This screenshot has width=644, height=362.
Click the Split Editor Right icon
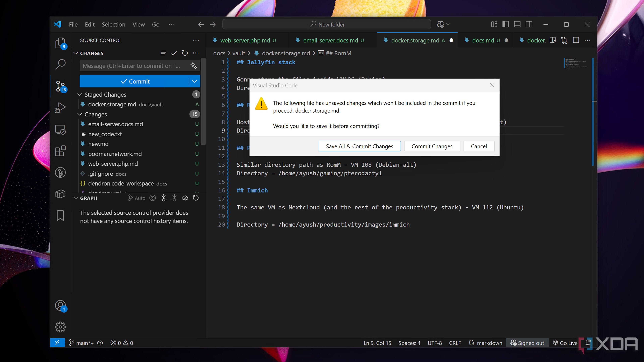tap(576, 40)
